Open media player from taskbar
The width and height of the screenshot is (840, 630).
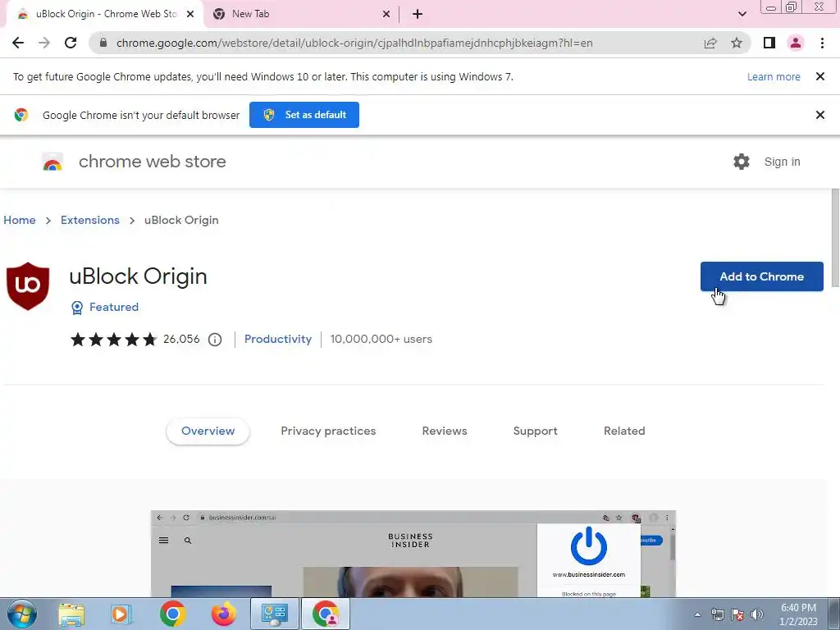121,614
